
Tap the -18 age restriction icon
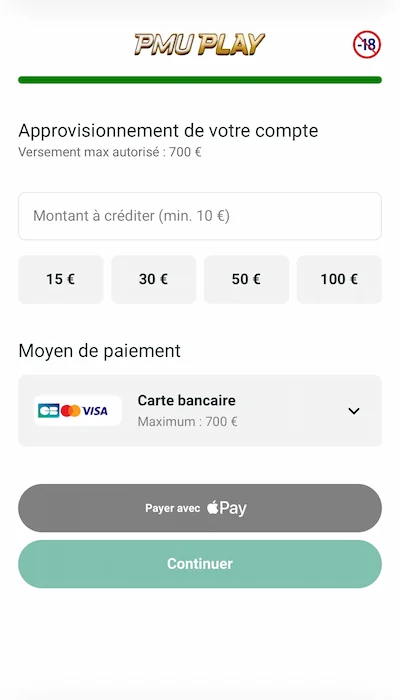[x=367, y=45]
